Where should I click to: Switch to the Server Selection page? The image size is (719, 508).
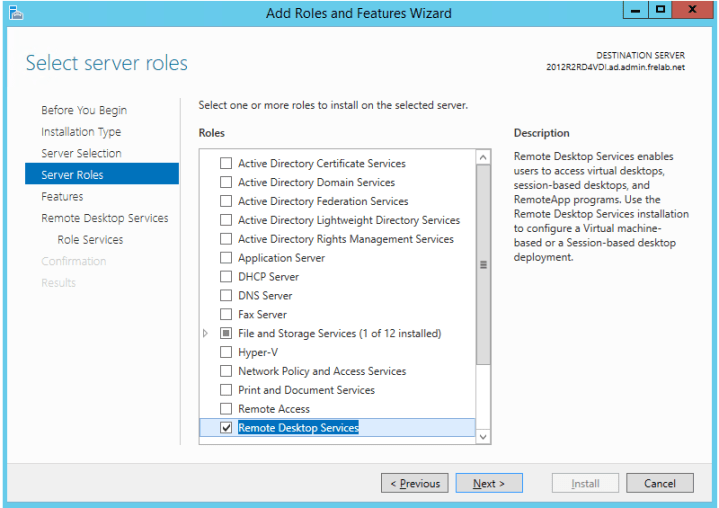pos(81,153)
